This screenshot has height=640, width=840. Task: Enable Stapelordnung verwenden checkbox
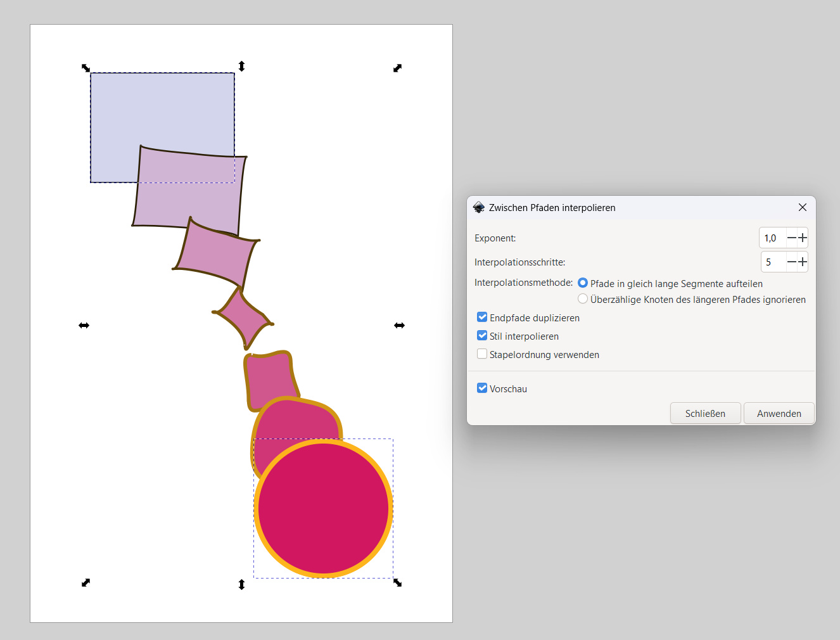(482, 354)
